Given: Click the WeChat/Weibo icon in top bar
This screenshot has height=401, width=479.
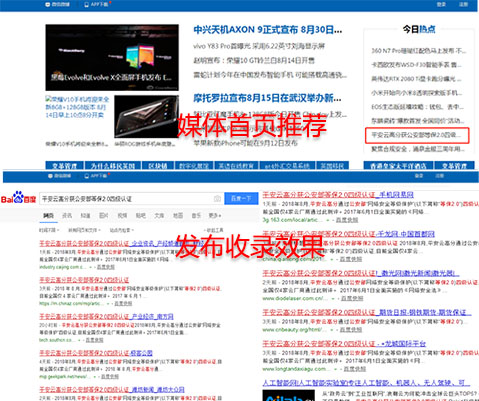Looking at the screenshot, I should (x=47, y=4).
